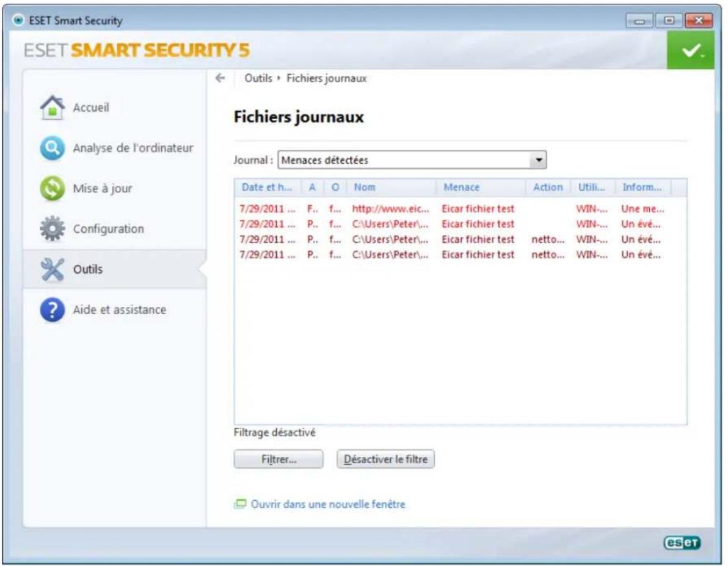Image resolution: width=728 pixels, height=566 pixels.
Task: Click the O column header
Action: pyautogui.click(x=335, y=187)
